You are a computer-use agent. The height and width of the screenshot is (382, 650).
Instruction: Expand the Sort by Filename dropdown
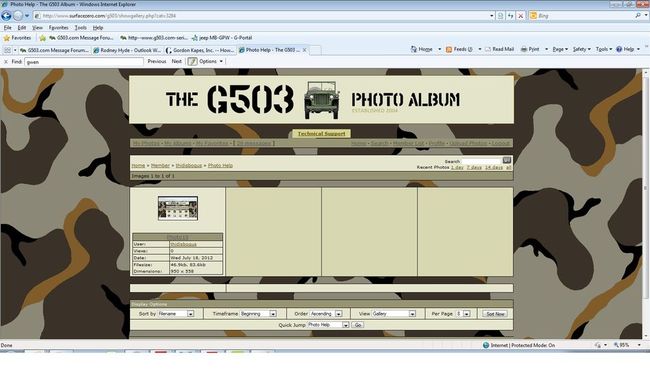[x=176, y=314]
